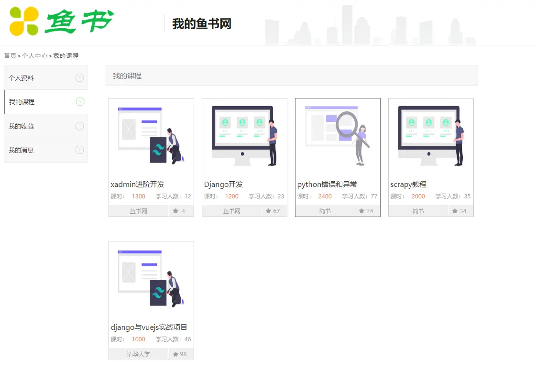Click 课时 value 1300

[139, 196]
